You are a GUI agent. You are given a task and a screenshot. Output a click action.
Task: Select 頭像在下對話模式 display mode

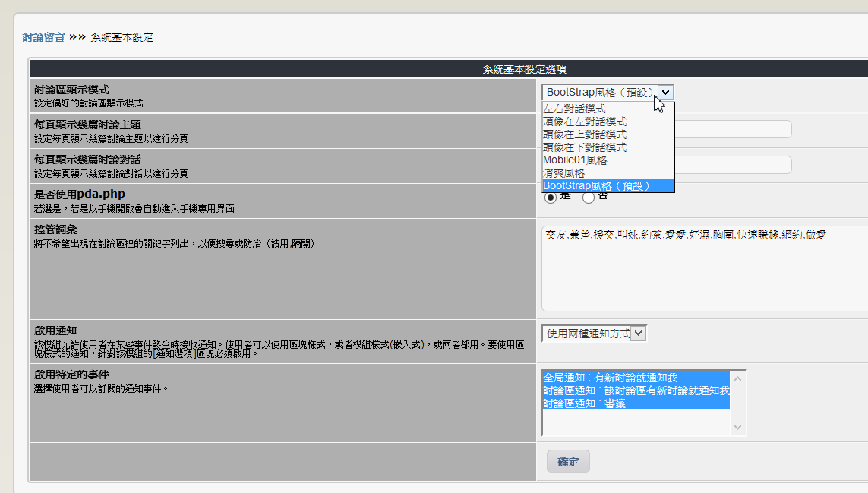point(584,147)
